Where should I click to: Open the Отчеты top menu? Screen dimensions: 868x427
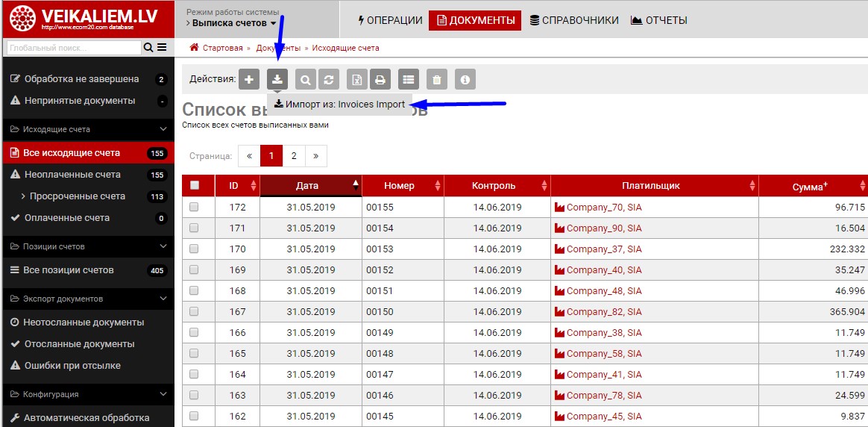click(x=659, y=20)
